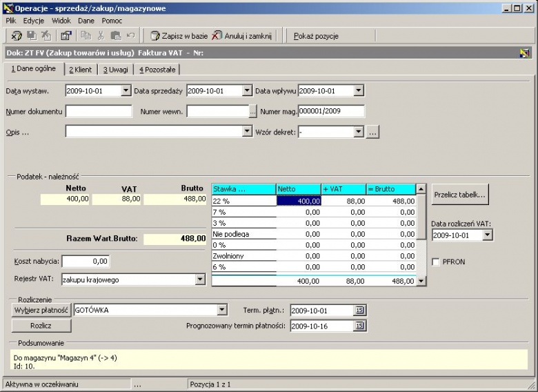Switch to the 2 Klient tab

[81, 70]
